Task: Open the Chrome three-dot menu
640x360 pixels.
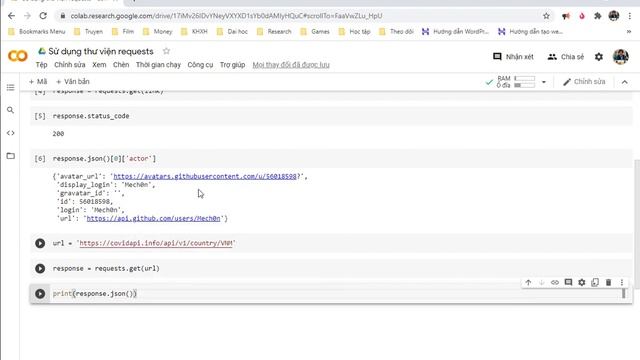Action: [630, 16]
